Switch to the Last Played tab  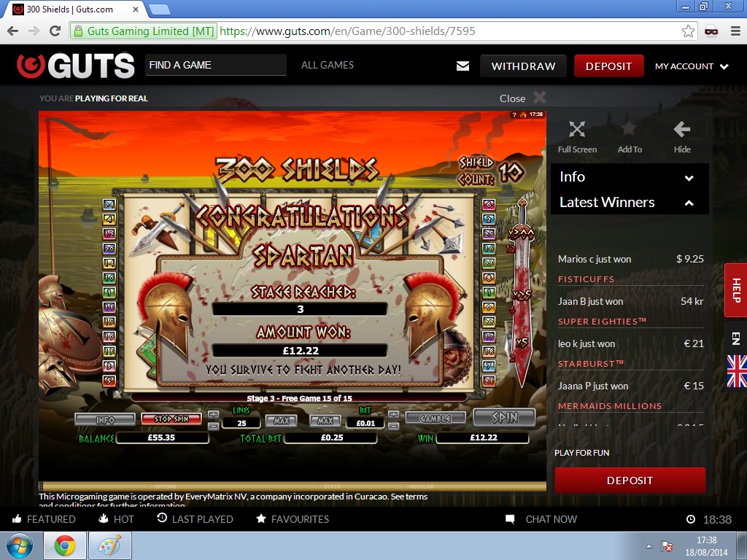[x=195, y=519]
